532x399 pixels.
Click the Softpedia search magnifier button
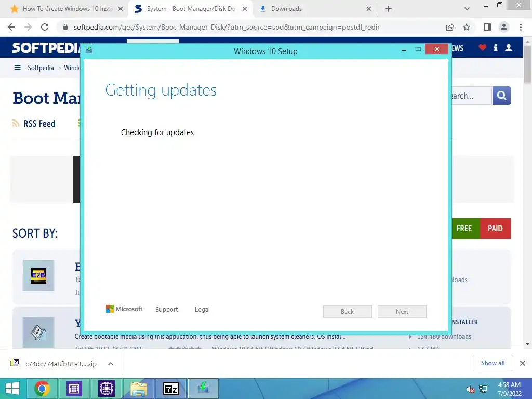pyautogui.click(x=501, y=96)
